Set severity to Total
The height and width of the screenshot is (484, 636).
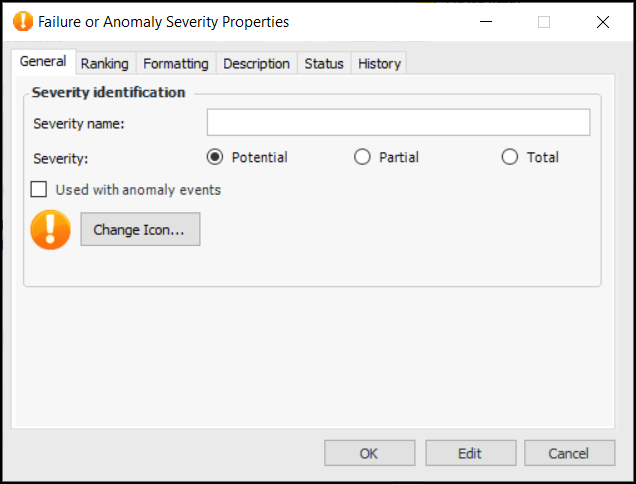[x=510, y=157]
